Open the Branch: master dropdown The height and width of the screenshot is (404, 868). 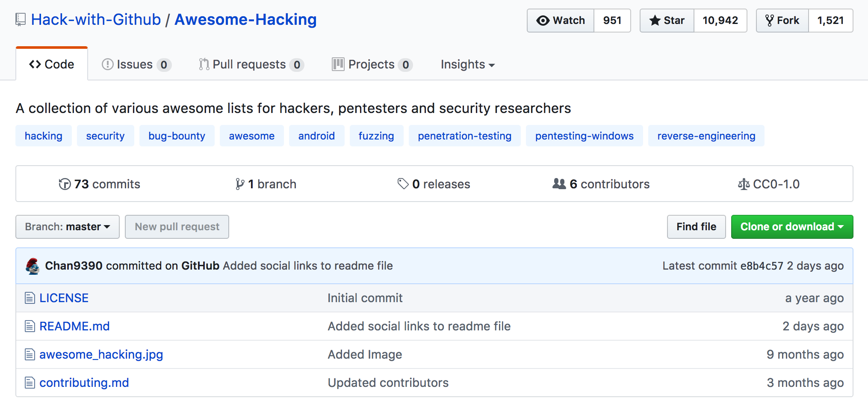[x=67, y=227]
